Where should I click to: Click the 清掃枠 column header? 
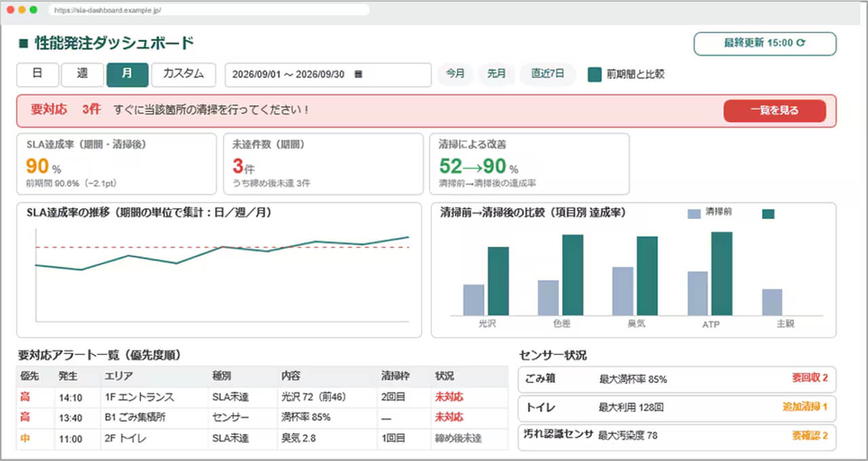[395, 376]
